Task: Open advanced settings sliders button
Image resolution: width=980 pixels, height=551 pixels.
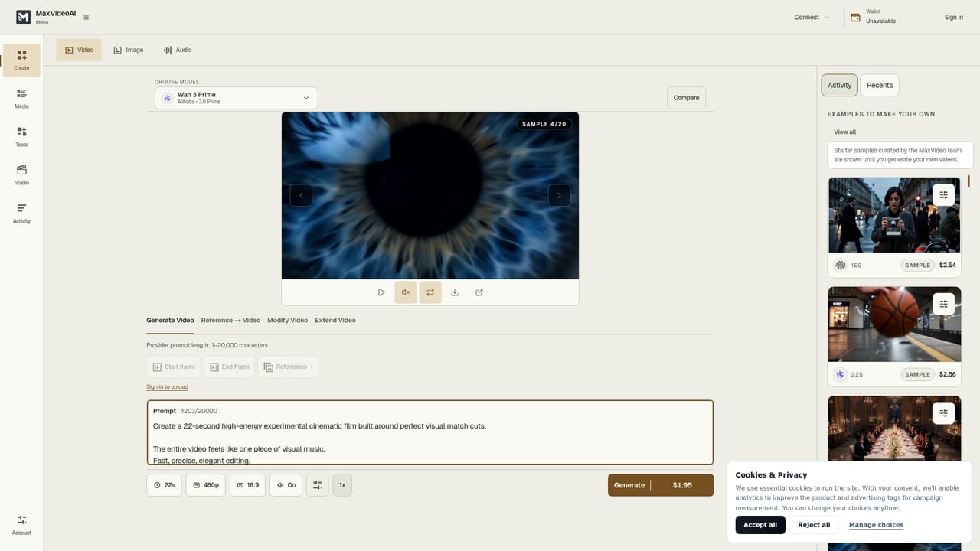Action: (318, 485)
